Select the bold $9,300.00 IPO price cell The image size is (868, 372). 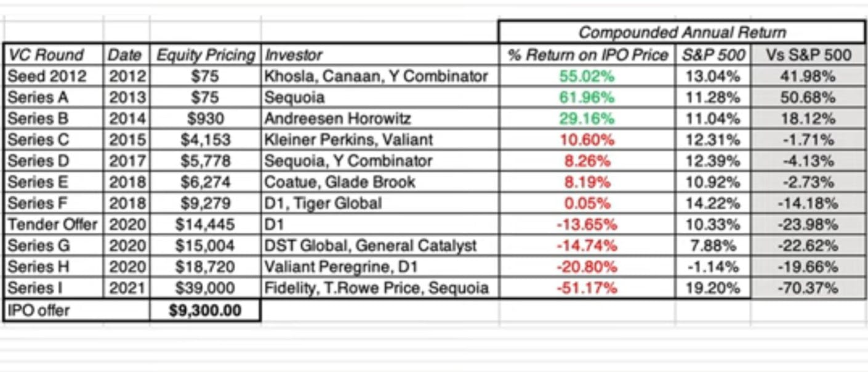point(206,310)
